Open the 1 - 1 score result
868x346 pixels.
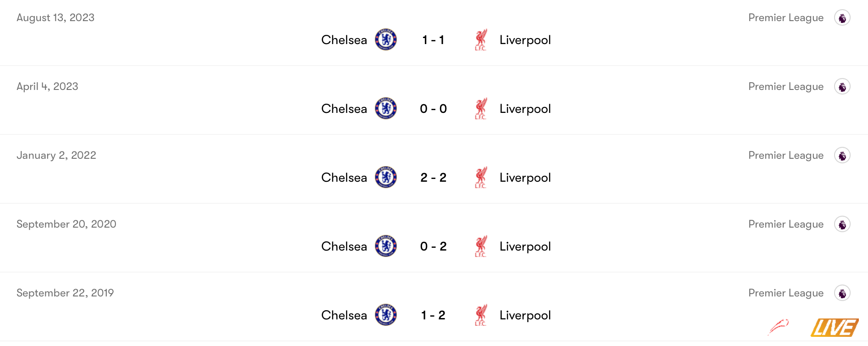tap(433, 40)
